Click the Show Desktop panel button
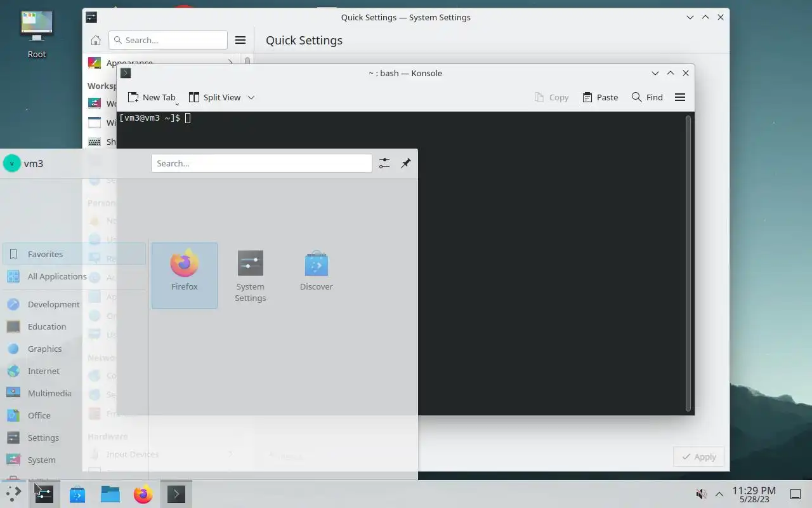This screenshot has width=812, height=508. (x=796, y=494)
